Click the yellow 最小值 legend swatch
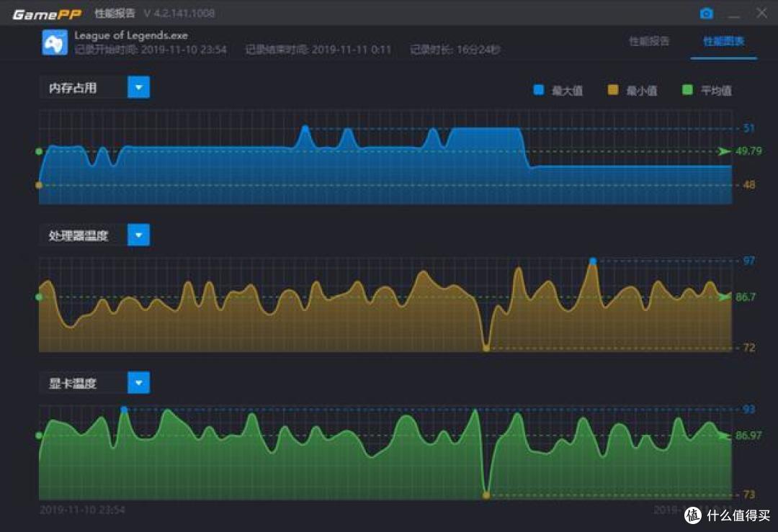This screenshot has height=532, width=778. (x=613, y=90)
